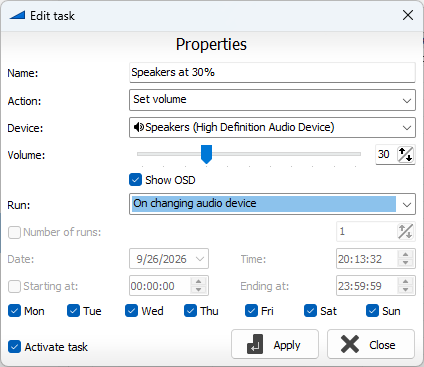
Task: Click the Apply button
Action: 275,344
